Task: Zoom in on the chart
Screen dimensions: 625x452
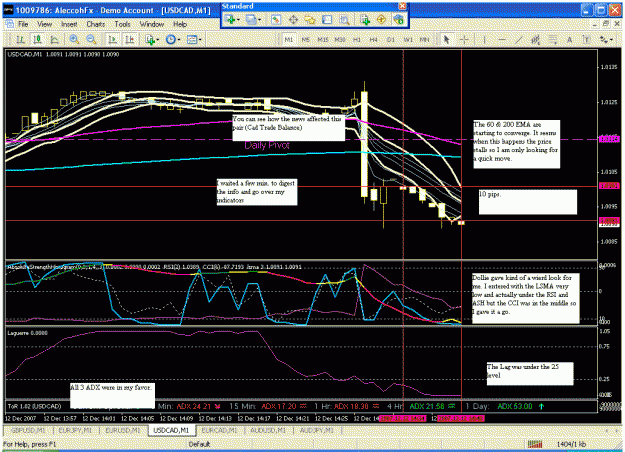Action: tap(74, 39)
